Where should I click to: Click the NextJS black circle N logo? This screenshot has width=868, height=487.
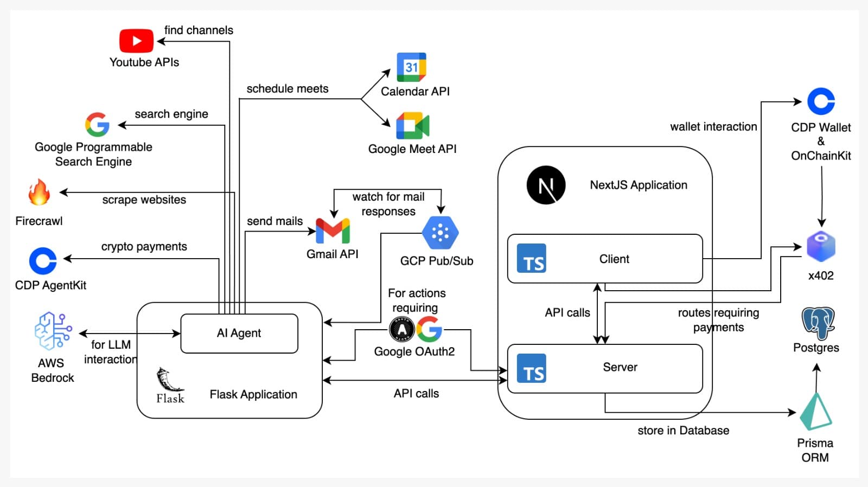tap(546, 185)
